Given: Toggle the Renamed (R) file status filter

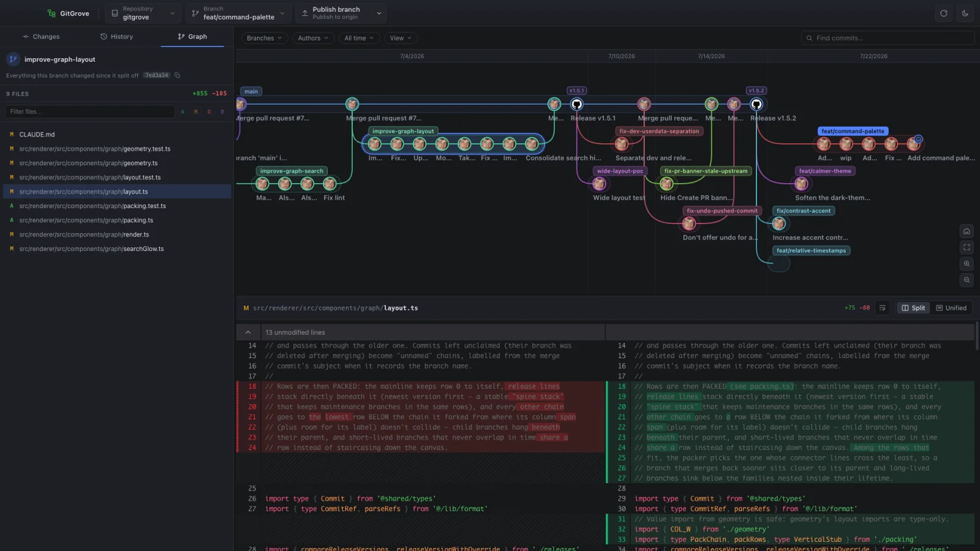Looking at the screenshot, I should 222,112.
